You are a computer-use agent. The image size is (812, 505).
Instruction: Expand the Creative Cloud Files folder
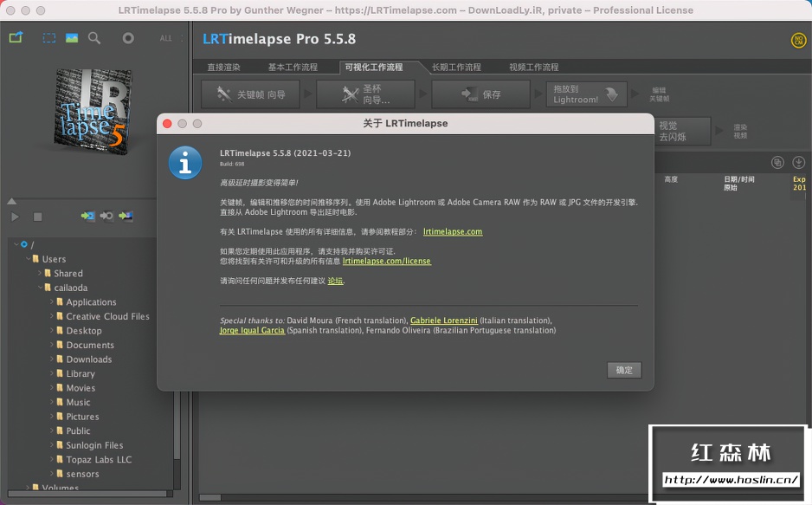52,316
